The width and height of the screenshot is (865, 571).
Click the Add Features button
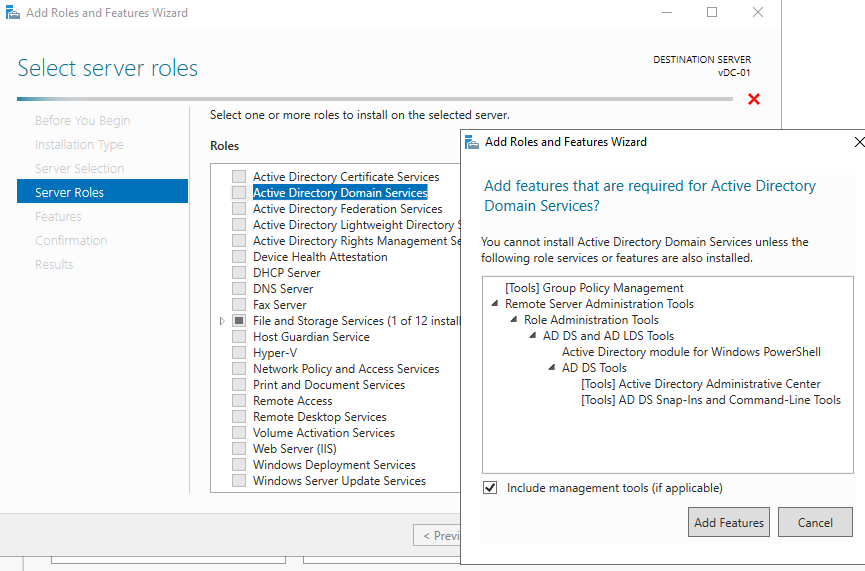[x=729, y=522]
